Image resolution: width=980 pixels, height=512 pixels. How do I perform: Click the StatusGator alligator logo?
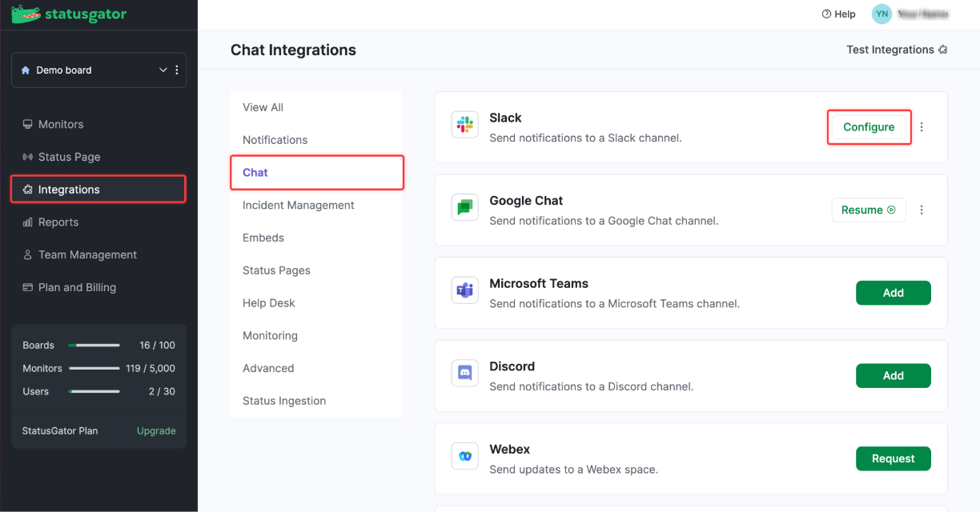pyautogui.click(x=26, y=14)
